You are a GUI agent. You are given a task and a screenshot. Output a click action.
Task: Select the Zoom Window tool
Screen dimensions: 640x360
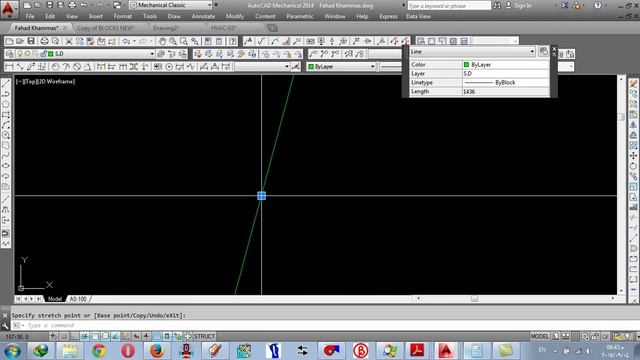click(184, 41)
